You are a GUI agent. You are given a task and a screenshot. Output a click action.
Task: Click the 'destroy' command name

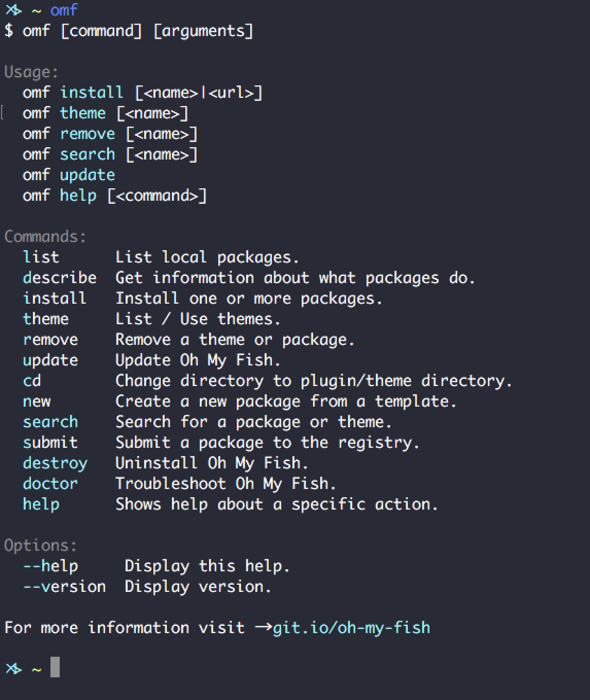click(x=55, y=463)
